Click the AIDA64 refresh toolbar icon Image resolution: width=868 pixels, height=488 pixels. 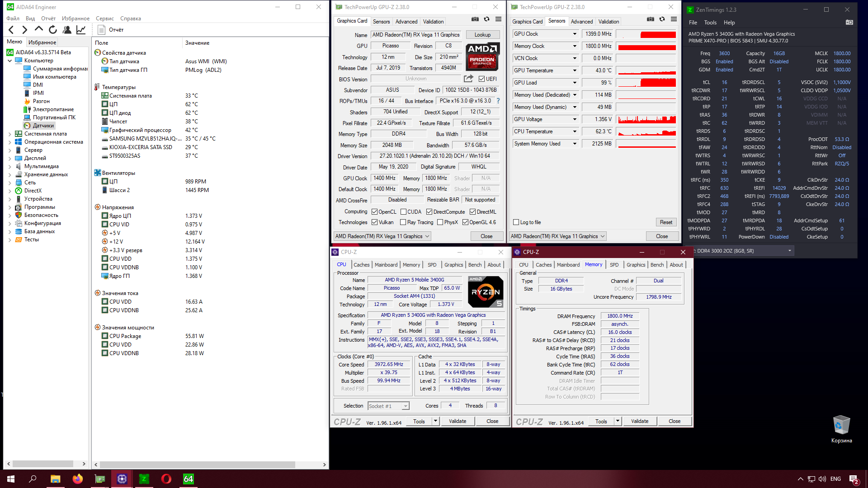[x=53, y=30]
